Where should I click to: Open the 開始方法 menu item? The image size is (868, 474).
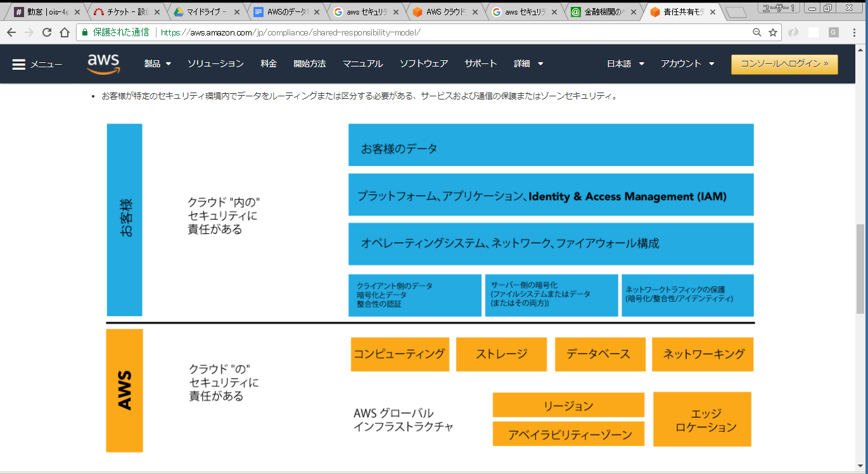pos(309,63)
